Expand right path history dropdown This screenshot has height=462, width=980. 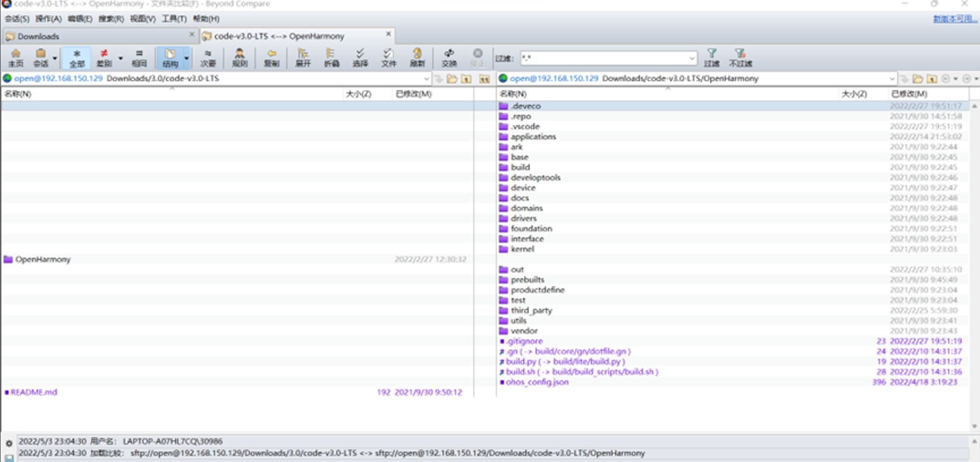click(x=892, y=79)
